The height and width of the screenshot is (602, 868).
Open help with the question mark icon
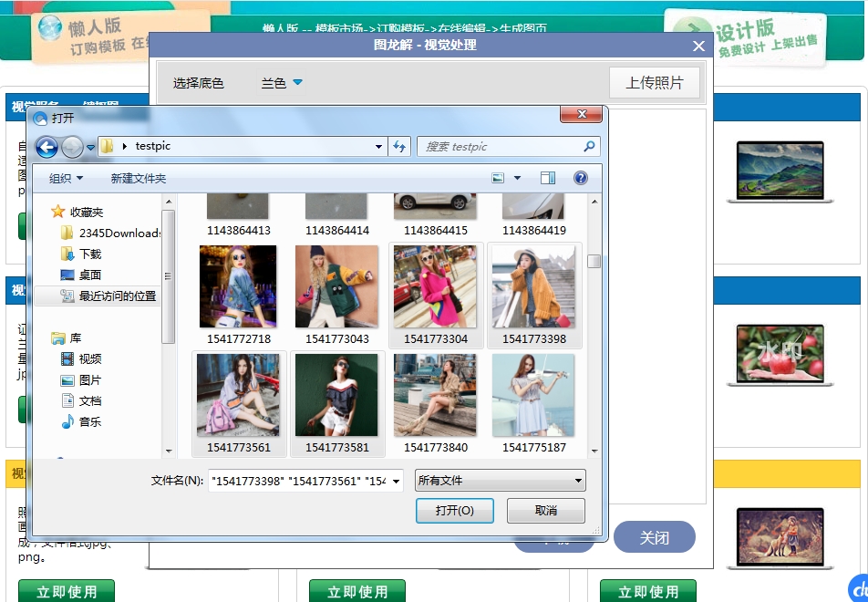coord(581,178)
